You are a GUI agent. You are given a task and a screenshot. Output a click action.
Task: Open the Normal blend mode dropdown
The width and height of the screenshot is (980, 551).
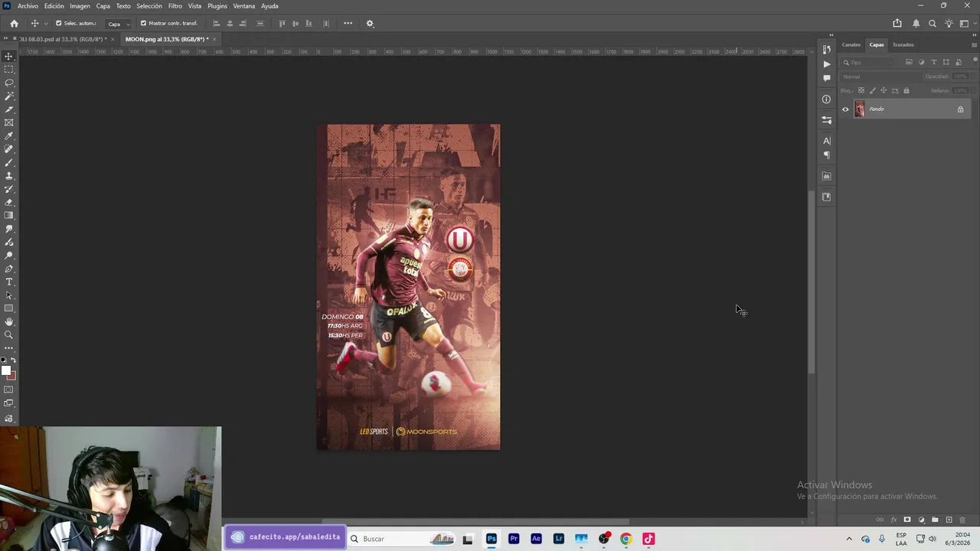[881, 77]
